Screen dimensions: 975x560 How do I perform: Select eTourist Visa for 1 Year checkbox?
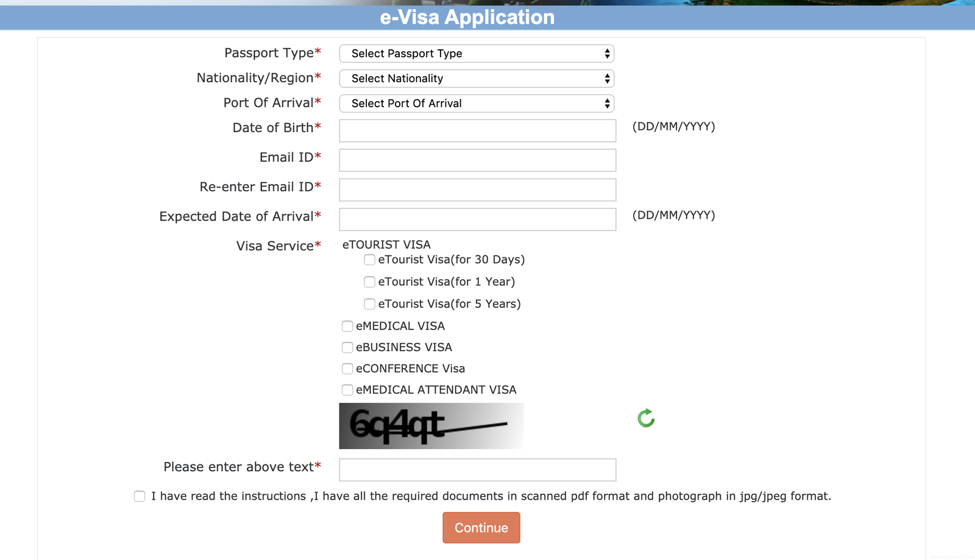pos(369,282)
